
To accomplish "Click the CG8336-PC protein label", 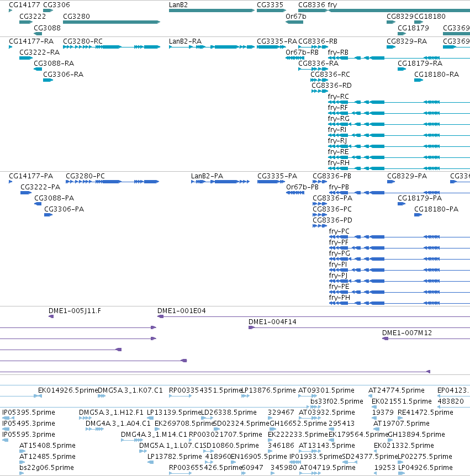I will pos(332,209).
